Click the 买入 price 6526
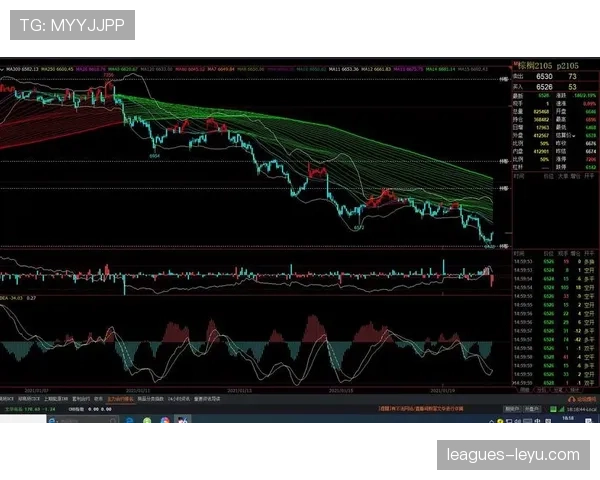600x480 pixels. click(x=545, y=87)
